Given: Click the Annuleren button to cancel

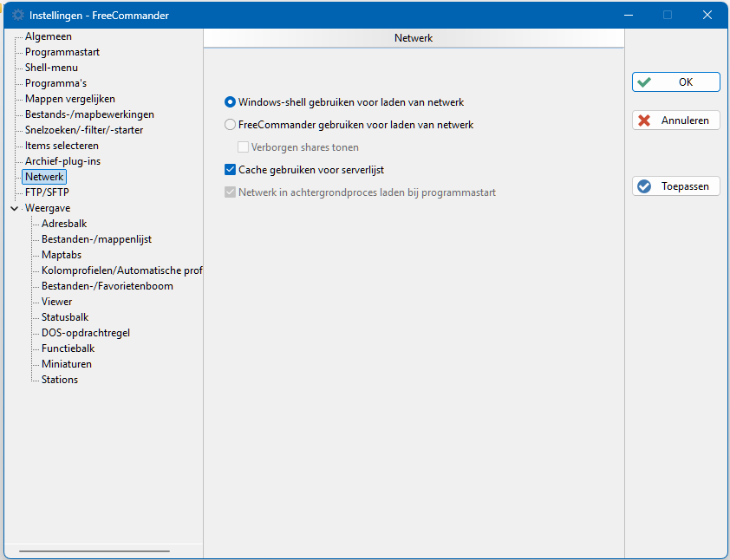Looking at the screenshot, I should click(x=676, y=120).
